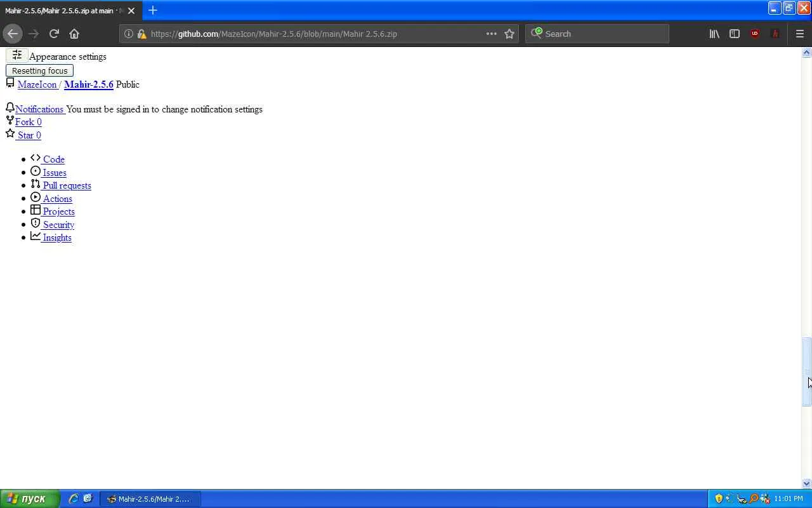Show site information for github.com

[x=129, y=34]
